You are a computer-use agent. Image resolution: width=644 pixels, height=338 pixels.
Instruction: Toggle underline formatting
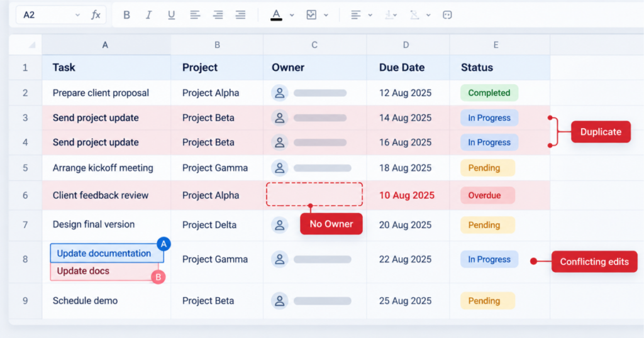pos(171,15)
